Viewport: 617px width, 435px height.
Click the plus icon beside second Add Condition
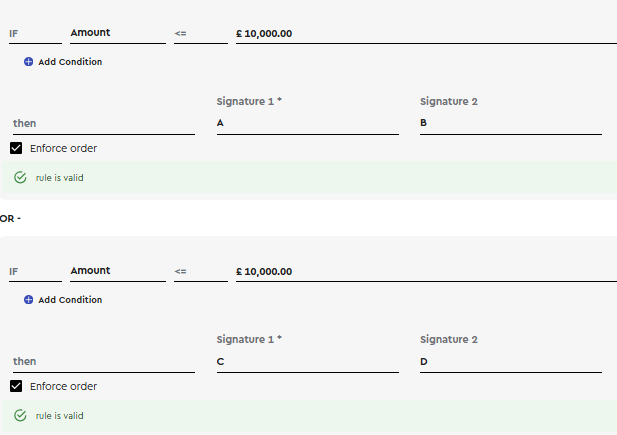[28, 300]
